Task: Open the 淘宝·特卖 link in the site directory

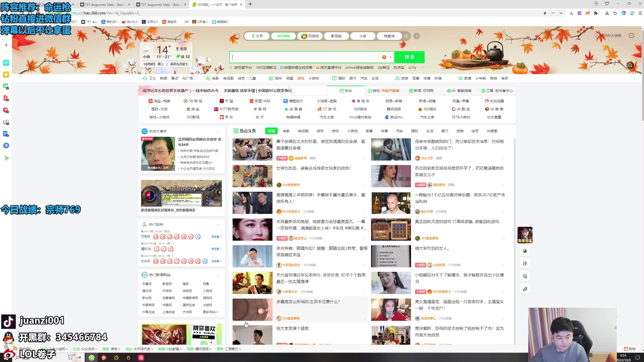Action: click(x=163, y=101)
